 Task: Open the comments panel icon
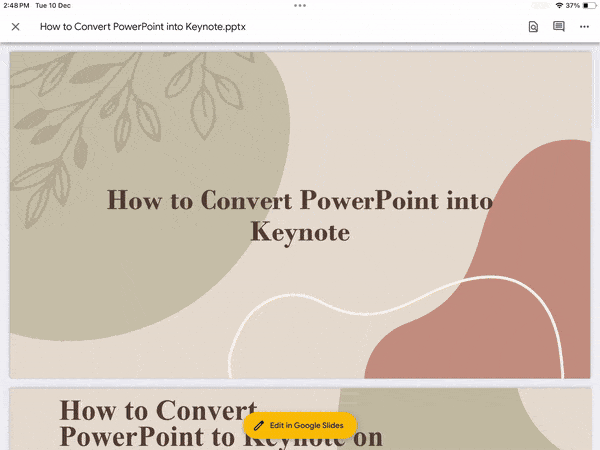click(559, 26)
